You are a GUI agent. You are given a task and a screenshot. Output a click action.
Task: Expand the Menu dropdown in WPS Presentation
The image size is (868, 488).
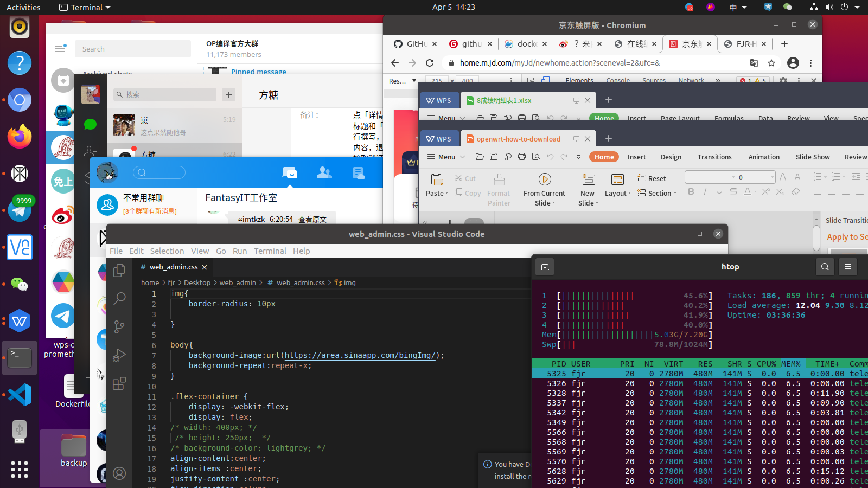[x=445, y=157]
